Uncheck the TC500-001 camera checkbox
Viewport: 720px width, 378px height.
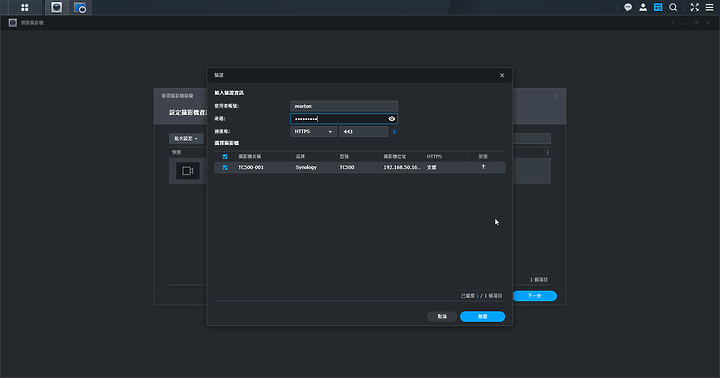click(x=225, y=168)
